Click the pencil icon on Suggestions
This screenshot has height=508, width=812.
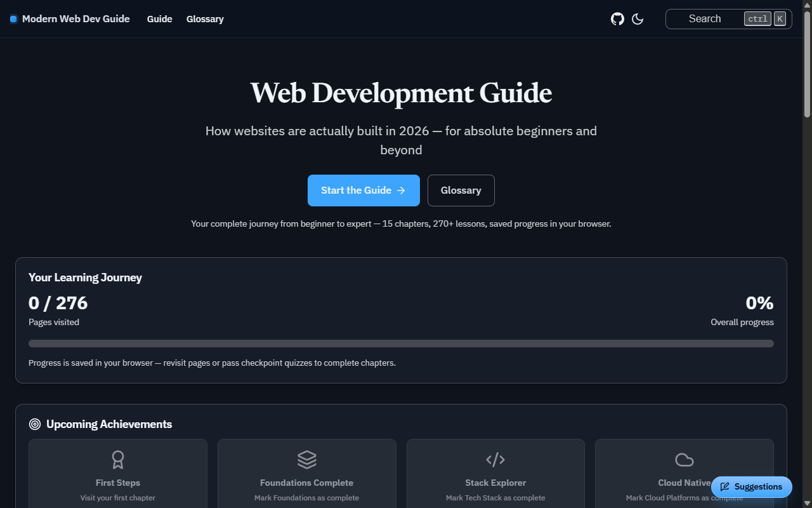click(x=724, y=487)
